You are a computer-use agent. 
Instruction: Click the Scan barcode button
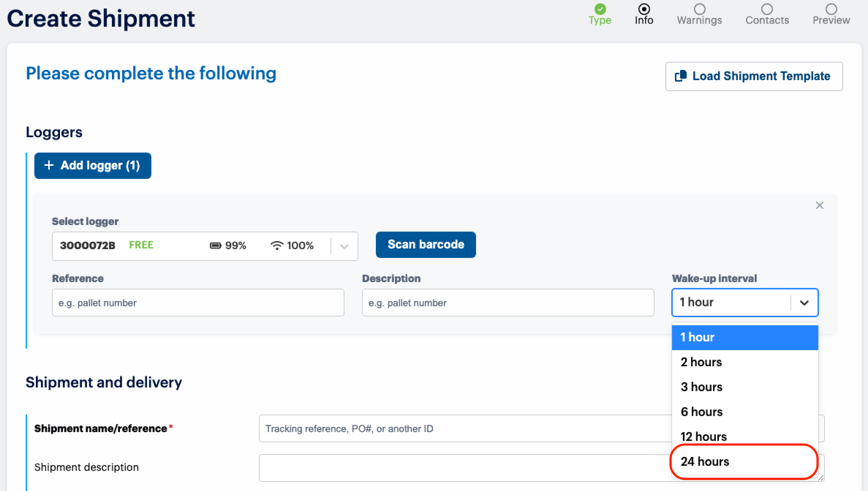pos(426,244)
